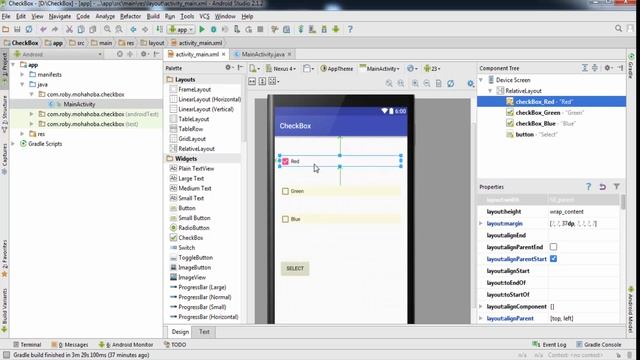Open the Event Log
Viewport: 640px width, 360px height.
[x=549, y=344]
